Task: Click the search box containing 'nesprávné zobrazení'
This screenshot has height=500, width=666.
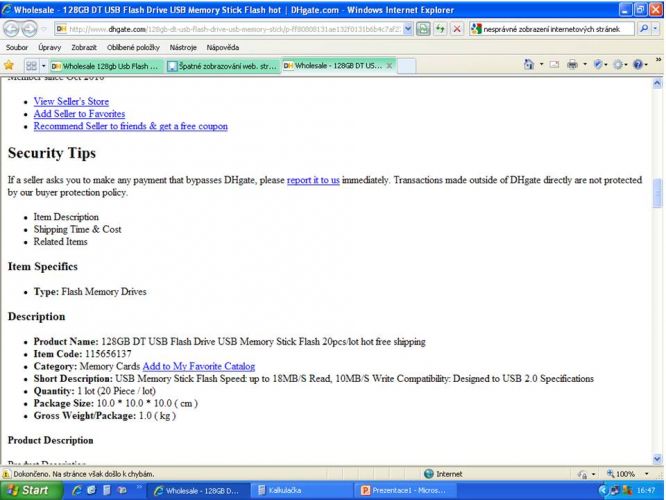Action: click(552, 29)
